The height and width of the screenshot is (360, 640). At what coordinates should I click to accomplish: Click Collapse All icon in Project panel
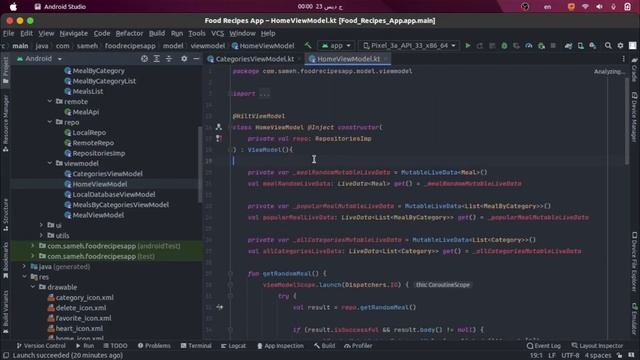pyautogui.click(x=169, y=59)
